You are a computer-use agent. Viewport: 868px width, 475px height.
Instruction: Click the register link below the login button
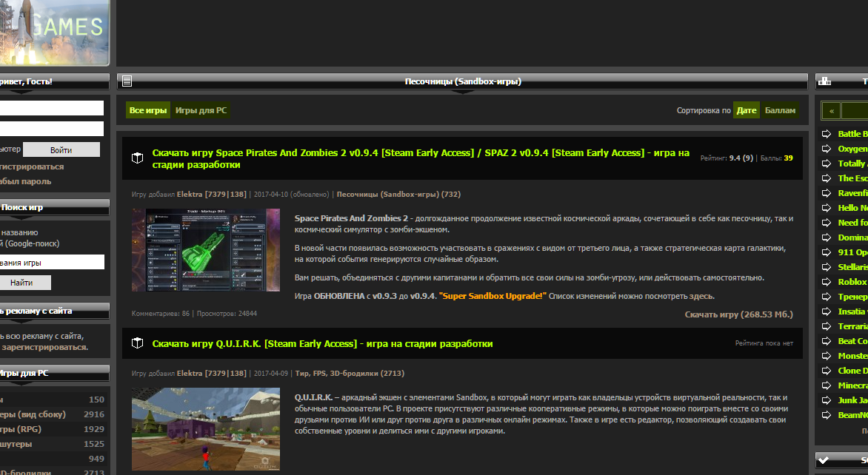coord(32,166)
